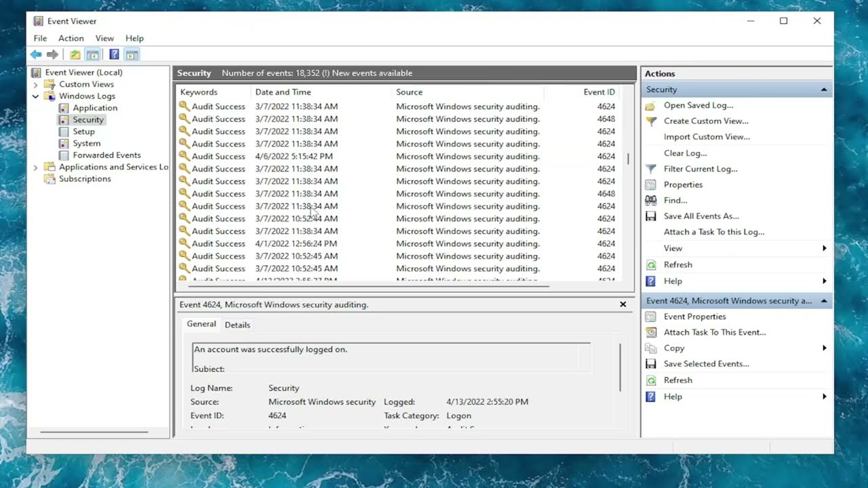This screenshot has height=488, width=868.
Task: Click Attach a Task To this Log
Action: click(714, 232)
